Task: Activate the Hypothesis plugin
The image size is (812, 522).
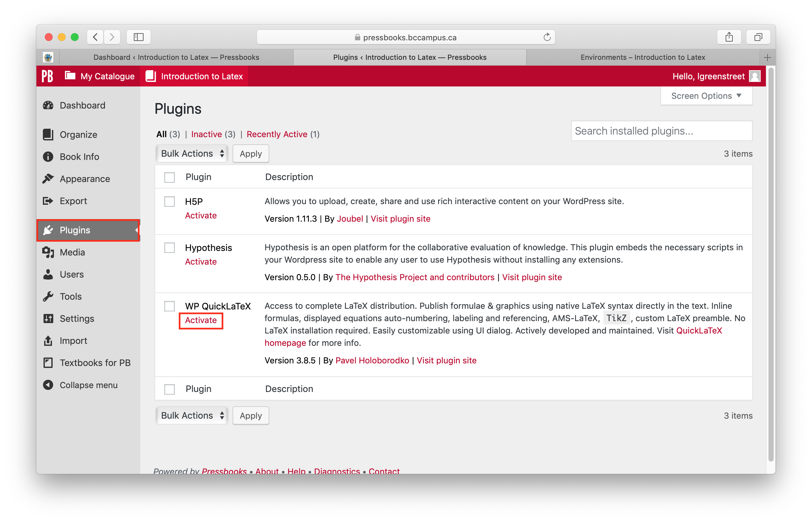Action: (x=201, y=262)
